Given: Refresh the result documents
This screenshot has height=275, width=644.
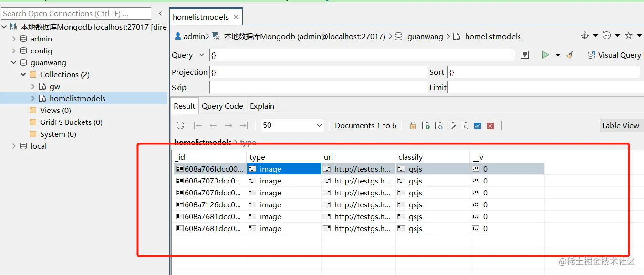Looking at the screenshot, I should click(180, 125).
